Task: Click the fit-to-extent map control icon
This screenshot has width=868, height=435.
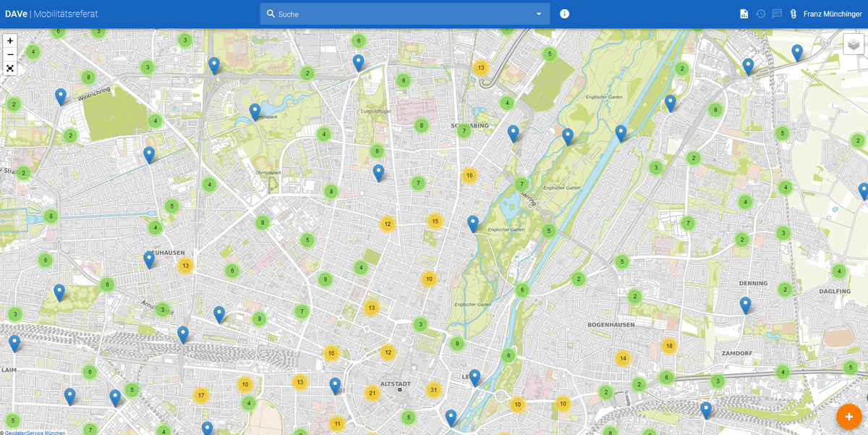Action: tap(10, 68)
